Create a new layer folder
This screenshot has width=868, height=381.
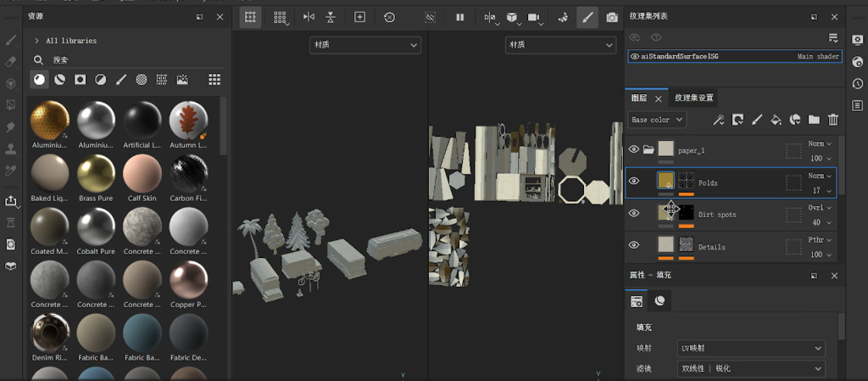click(x=814, y=120)
